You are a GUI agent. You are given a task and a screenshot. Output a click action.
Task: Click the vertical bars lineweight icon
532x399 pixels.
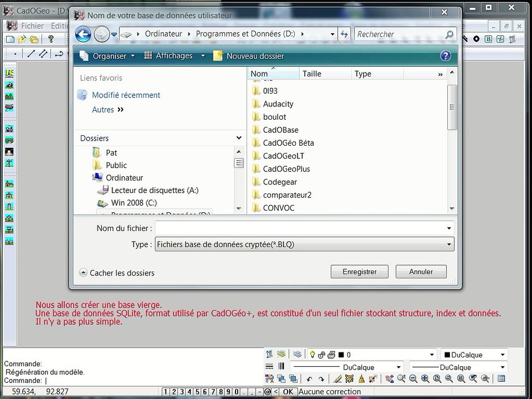[x=282, y=366]
